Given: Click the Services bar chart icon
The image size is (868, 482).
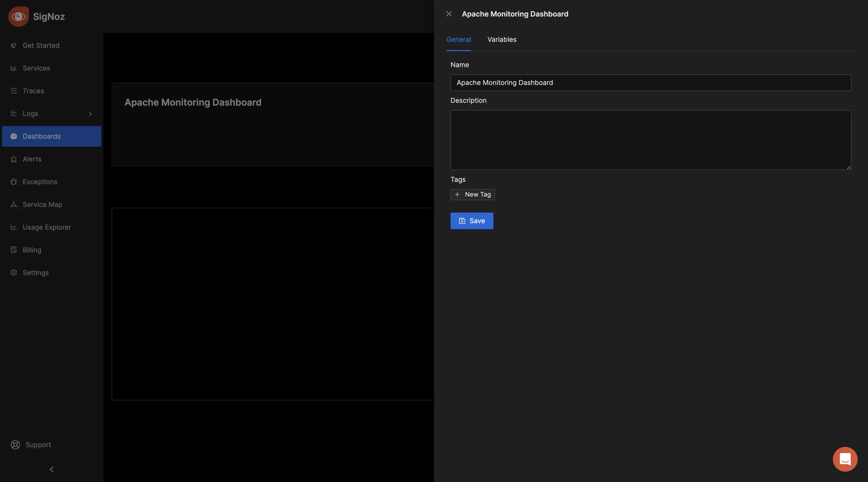Looking at the screenshot, I should [13, 68].
